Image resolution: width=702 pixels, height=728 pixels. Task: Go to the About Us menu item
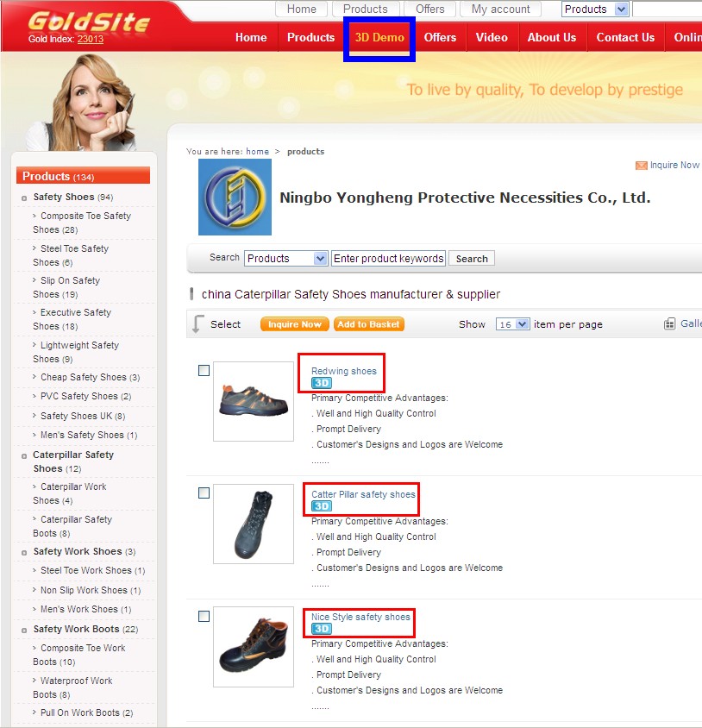[552, 38]
